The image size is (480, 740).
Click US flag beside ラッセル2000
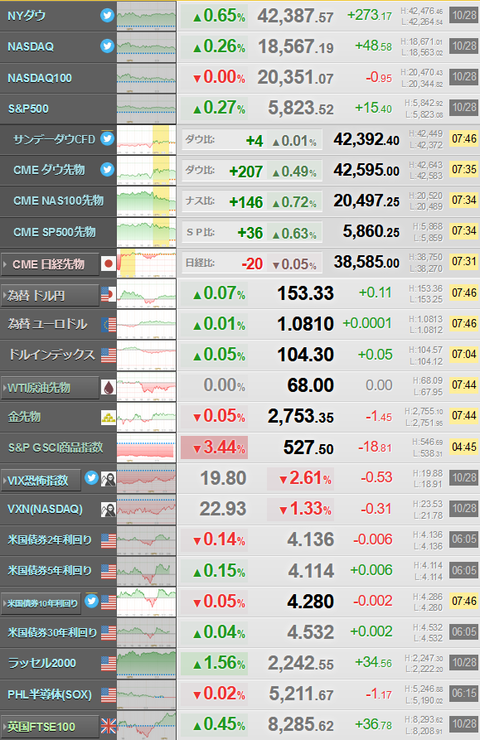click(109, 664)
